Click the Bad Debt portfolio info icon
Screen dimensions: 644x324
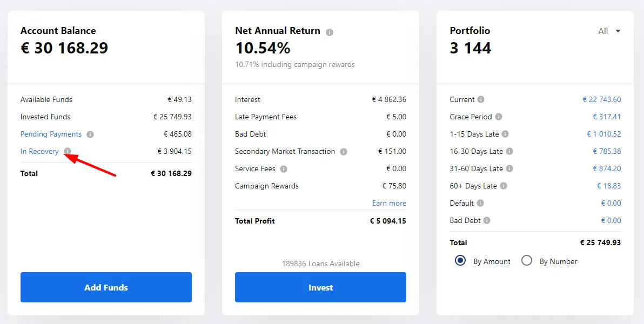click(487, 220)
